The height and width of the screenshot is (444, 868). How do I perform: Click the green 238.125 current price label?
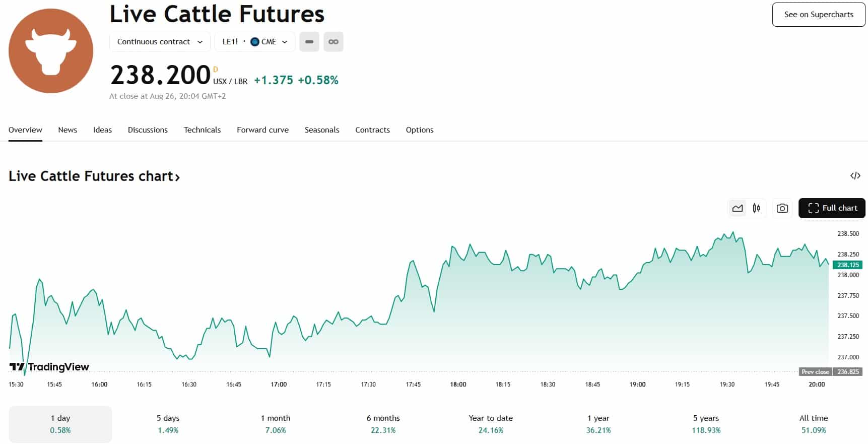click(848, 265)
